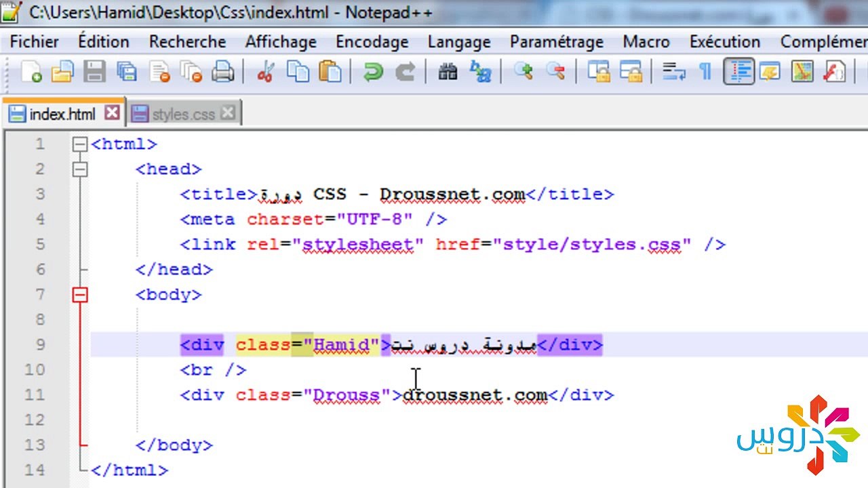Open the Replace dialog toolbar icon

[x=480, y=71]
